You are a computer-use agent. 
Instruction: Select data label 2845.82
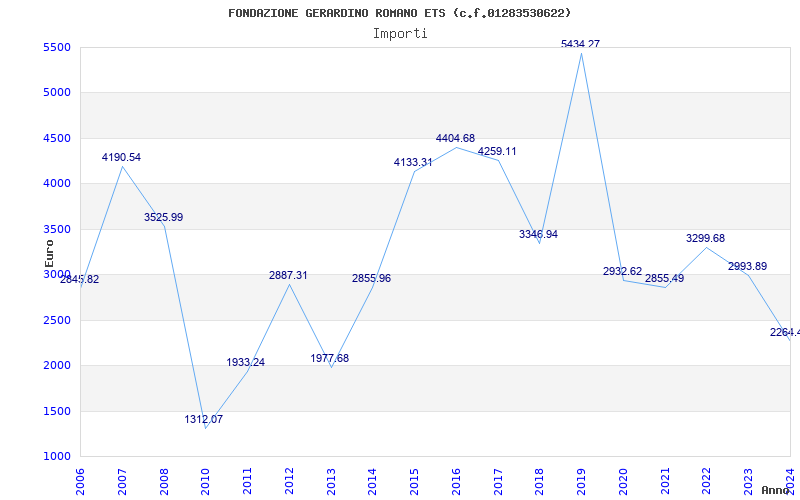point(80,280)
